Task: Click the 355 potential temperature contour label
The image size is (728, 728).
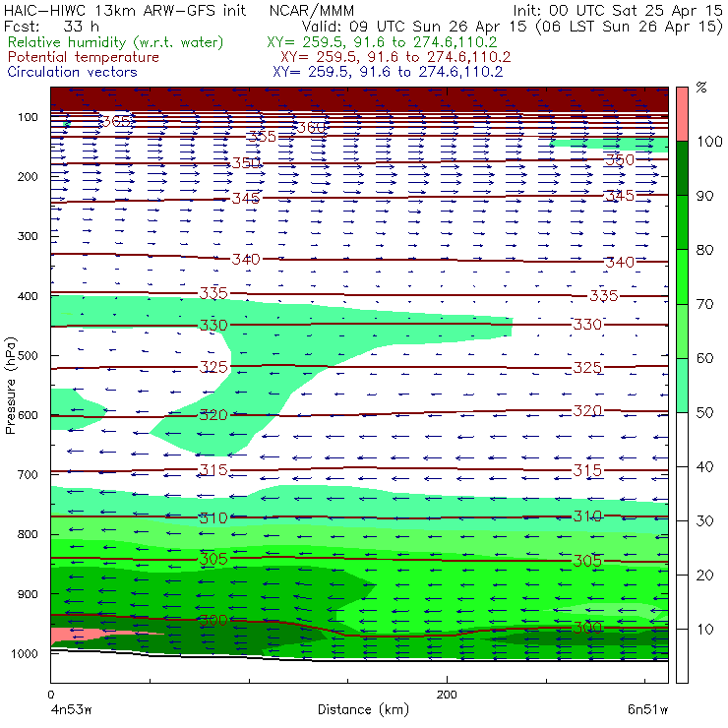Action: click(262, 137)
